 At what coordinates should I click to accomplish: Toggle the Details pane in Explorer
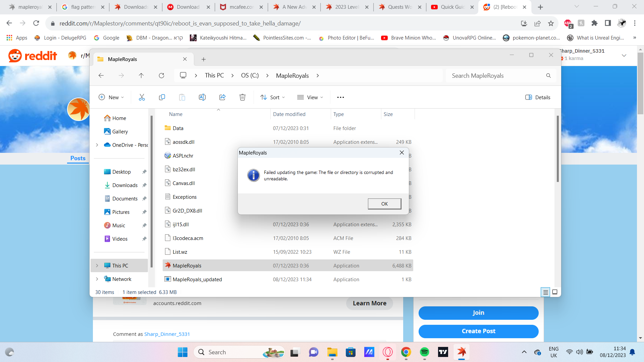click(x=538, y=97)
